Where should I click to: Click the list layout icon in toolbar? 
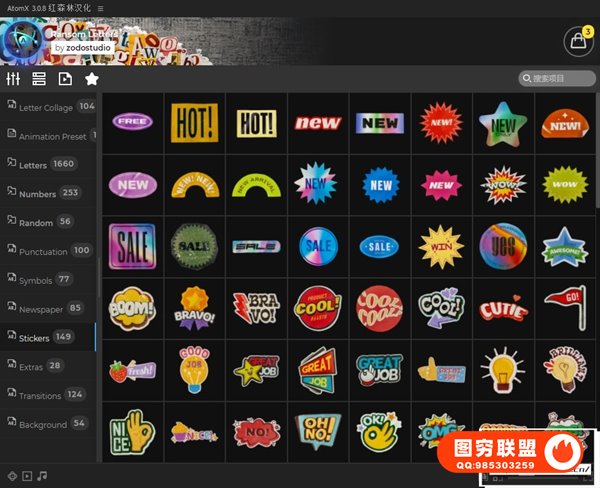click(39, 79)
